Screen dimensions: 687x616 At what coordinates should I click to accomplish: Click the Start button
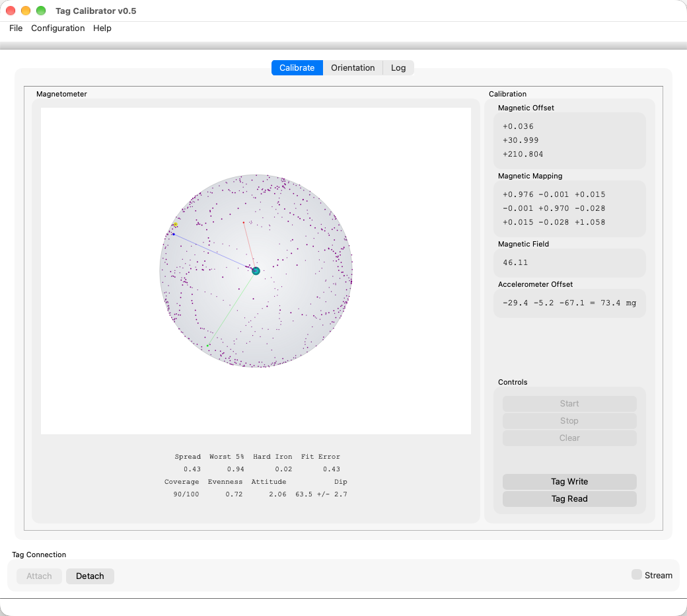[569, 404]
